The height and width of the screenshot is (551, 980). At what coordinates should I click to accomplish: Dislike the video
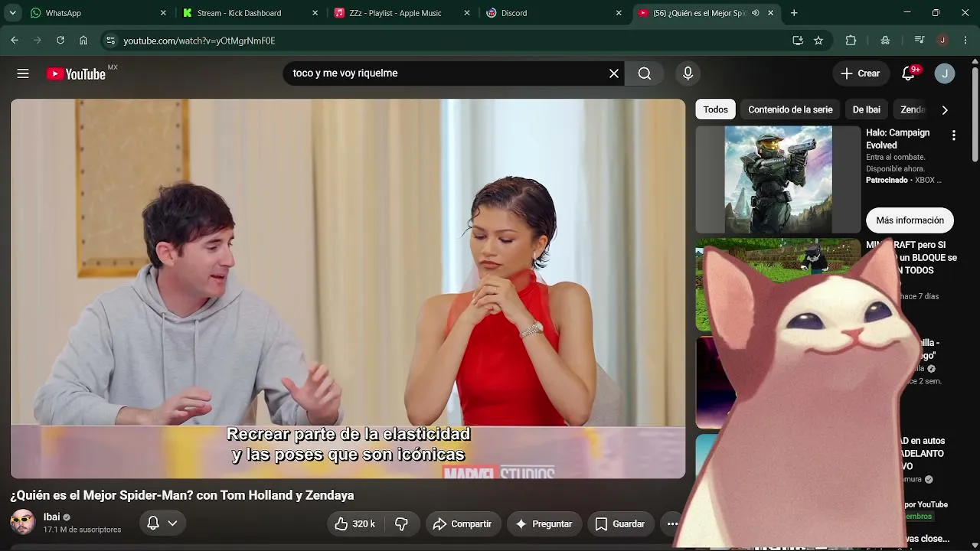click(x=402, y=524)
